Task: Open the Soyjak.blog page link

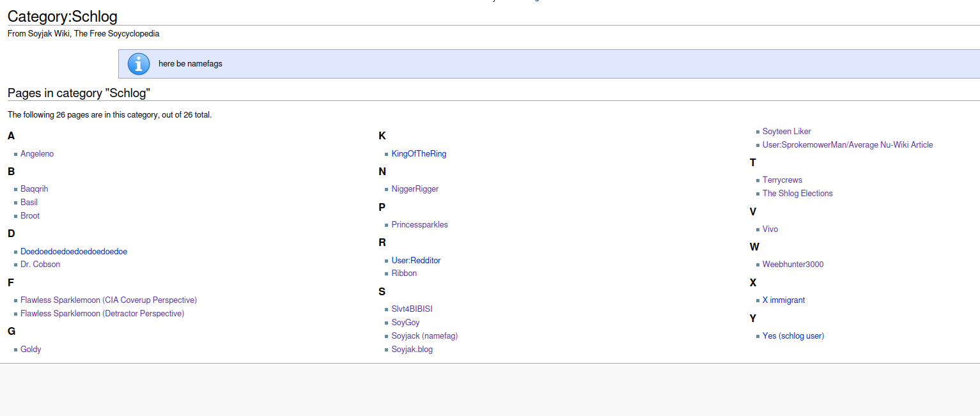Action: tap(412, 350)
